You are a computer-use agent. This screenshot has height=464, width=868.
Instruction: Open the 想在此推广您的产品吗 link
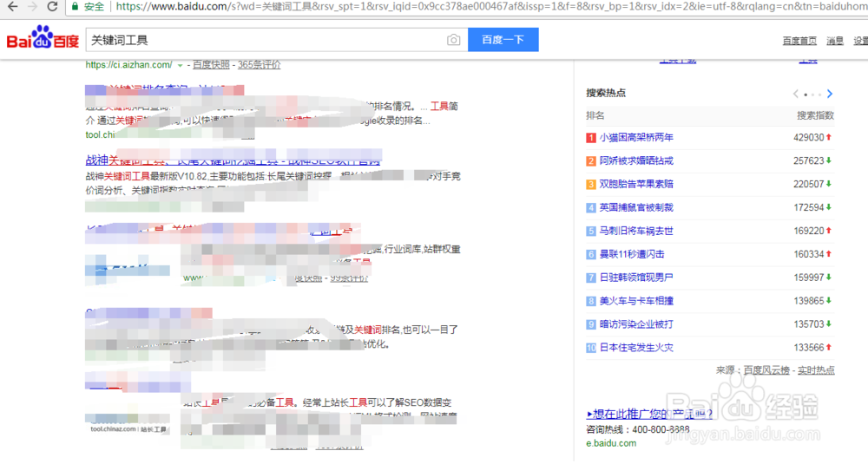pyautogui.click(x=649, y=414)
